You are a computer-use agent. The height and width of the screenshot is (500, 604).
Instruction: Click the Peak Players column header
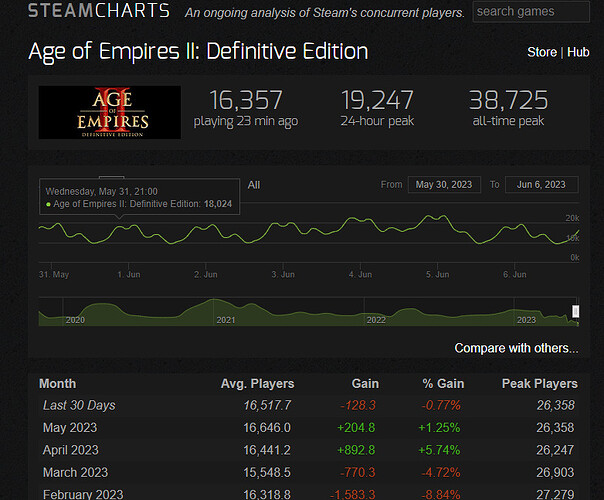click(x=540, y=384)
